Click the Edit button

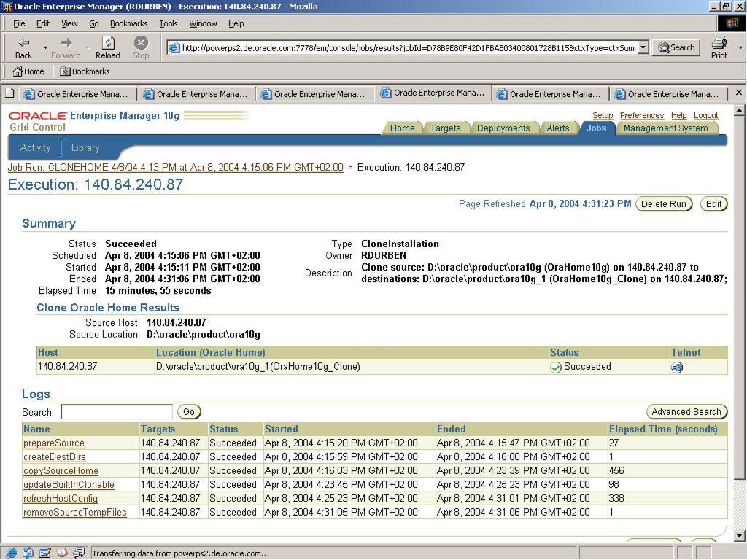click(x=713, y=204)
